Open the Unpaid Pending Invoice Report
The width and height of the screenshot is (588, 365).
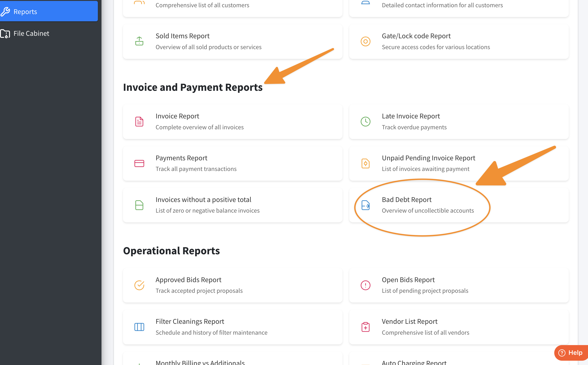pos(428,158)
